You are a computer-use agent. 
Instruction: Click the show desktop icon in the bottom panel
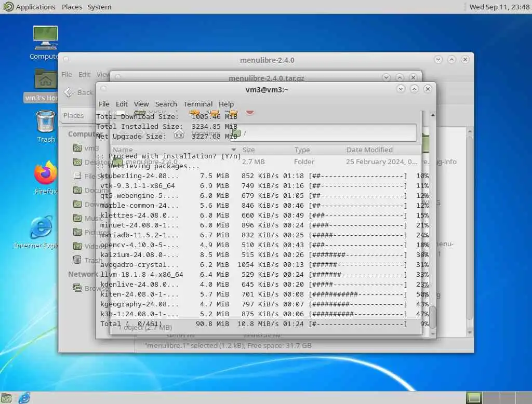pos(6,398)
